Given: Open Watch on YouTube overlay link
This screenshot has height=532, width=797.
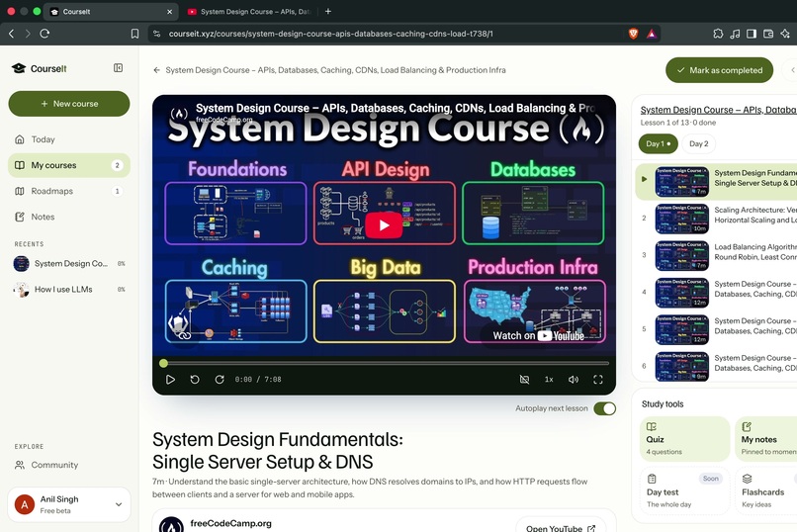Looking at the screenshot, I should click(539, 335).
